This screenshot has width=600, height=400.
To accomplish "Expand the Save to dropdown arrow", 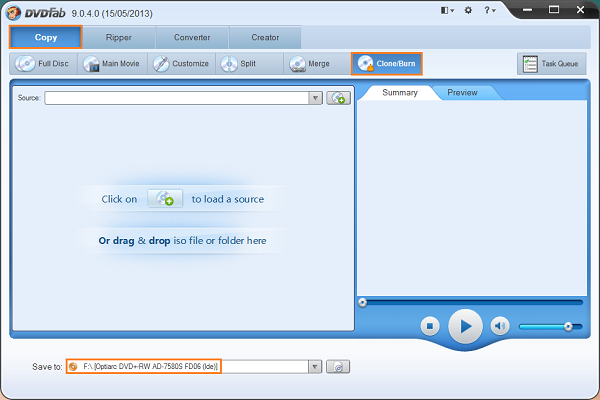I will click(x=315, y=367).
